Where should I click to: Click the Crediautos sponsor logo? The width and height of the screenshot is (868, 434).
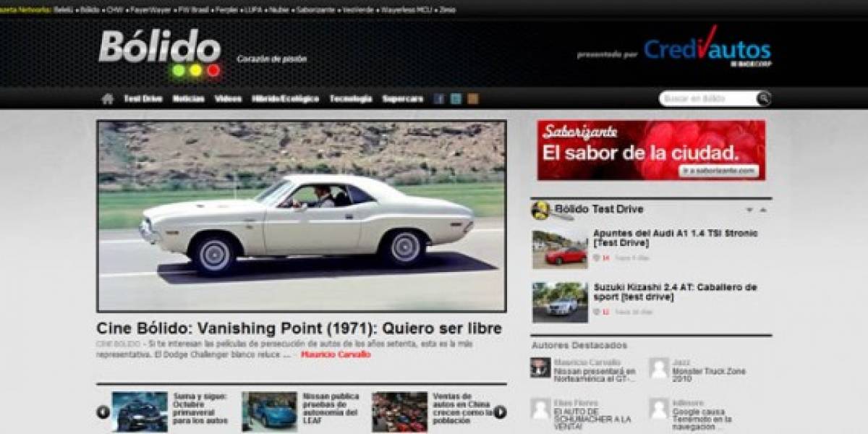coord(707,48)
